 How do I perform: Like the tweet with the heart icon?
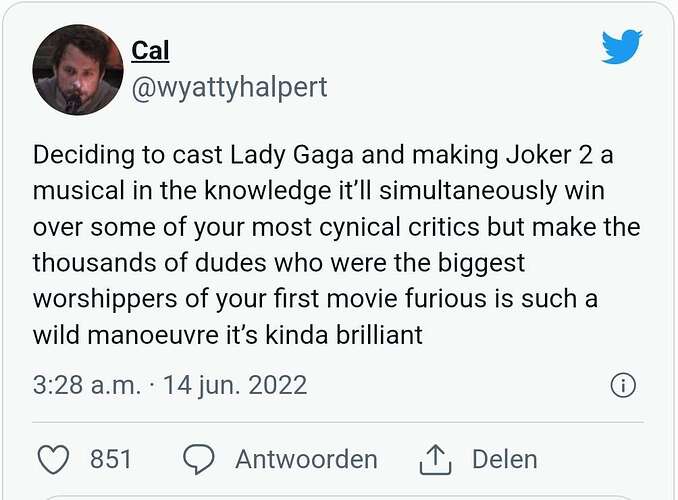click(x=52, y=459)
